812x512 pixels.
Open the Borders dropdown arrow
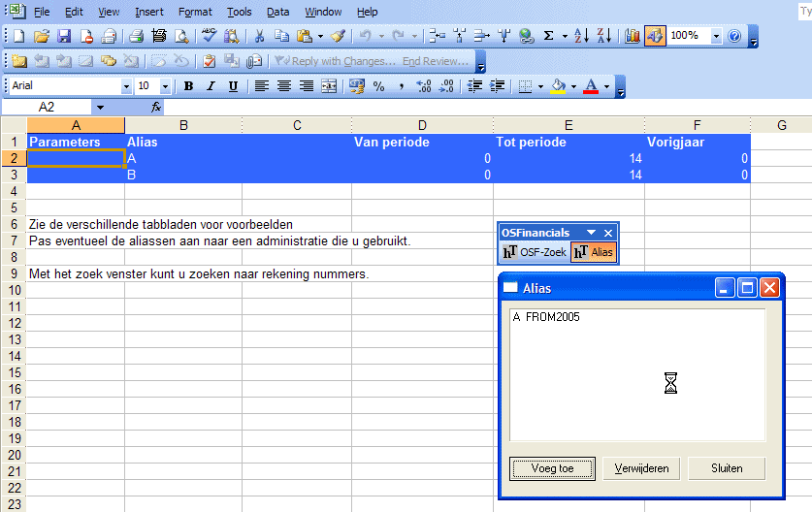click(540, 86)
